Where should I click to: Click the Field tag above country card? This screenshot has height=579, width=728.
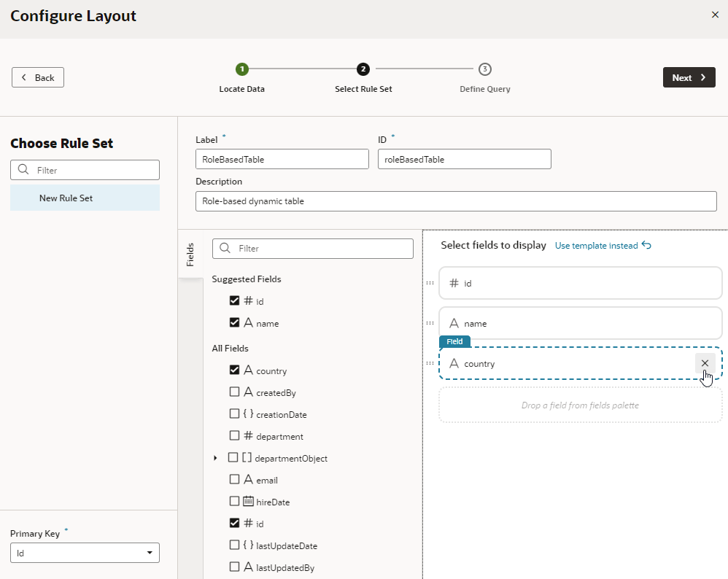click(454, 341)
